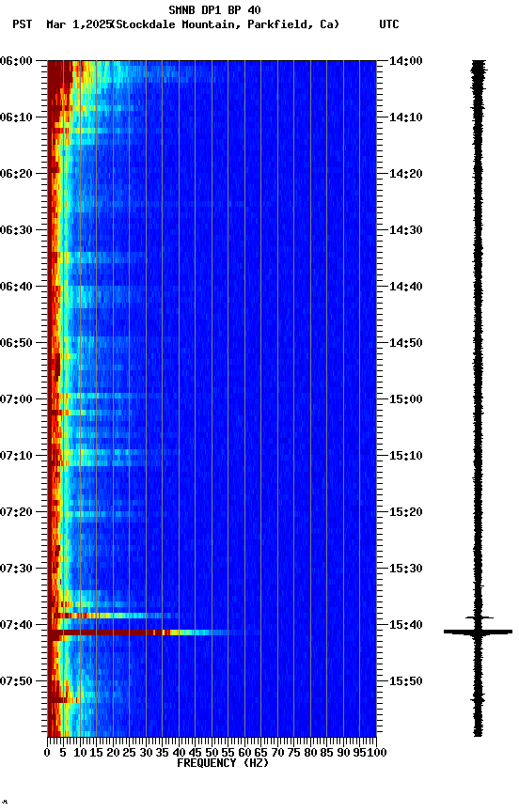Viewport: 519px width, 812px height.
Task: Click the 14:50 UTC time label
Action: click(x=406, y=343)
